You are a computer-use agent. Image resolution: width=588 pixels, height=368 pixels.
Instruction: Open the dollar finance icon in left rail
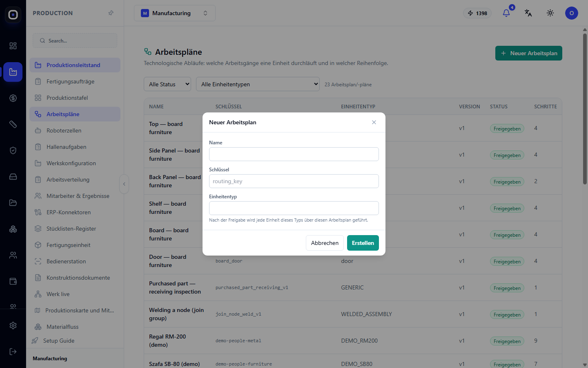(13, 98)
